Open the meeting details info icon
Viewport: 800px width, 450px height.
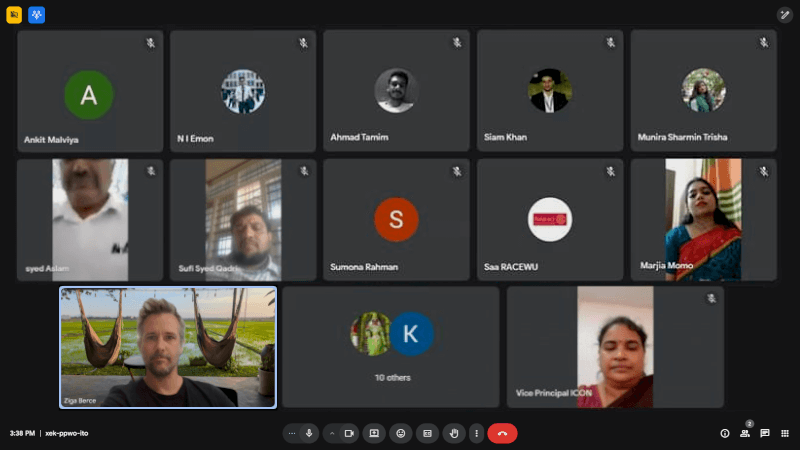click(725, 433)
